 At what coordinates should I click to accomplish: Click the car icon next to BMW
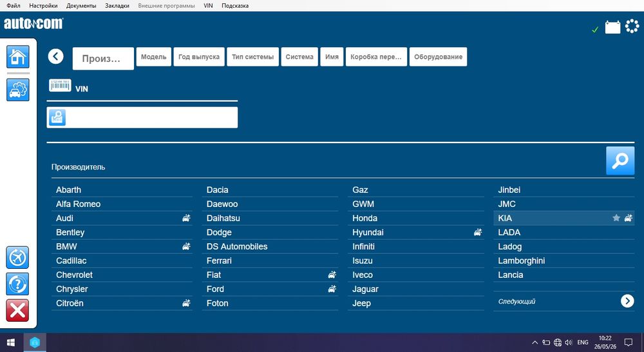pos(187,246)
